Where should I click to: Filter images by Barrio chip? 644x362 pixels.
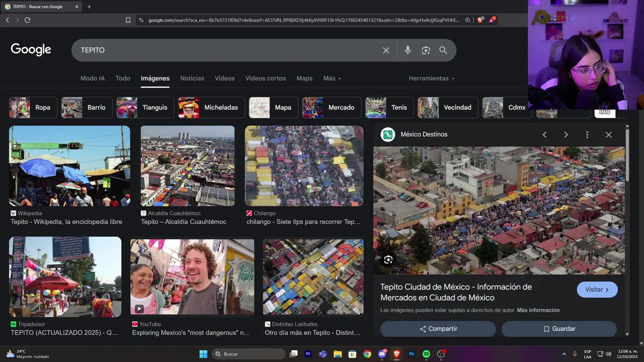click(87, 108)
